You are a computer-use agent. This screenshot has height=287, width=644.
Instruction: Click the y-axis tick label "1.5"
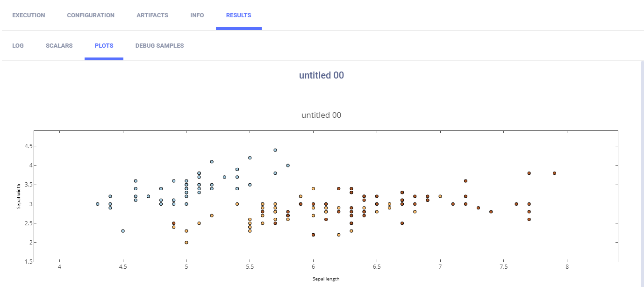click(28, 262)
